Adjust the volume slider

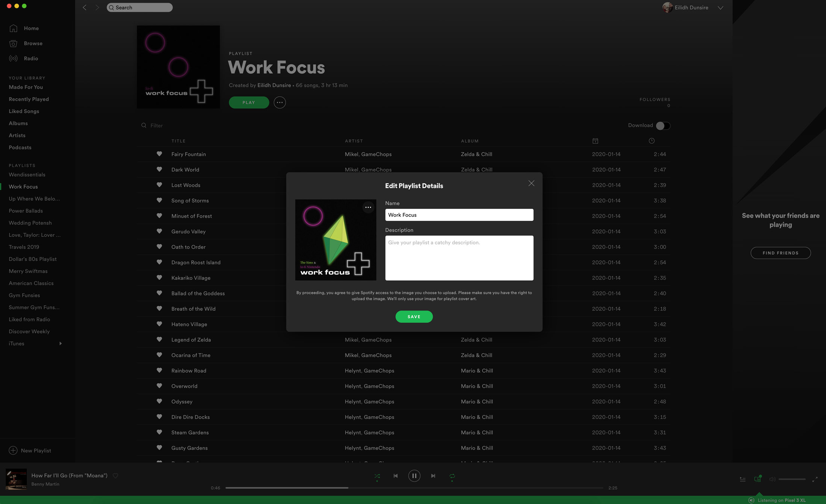(792, 479)
